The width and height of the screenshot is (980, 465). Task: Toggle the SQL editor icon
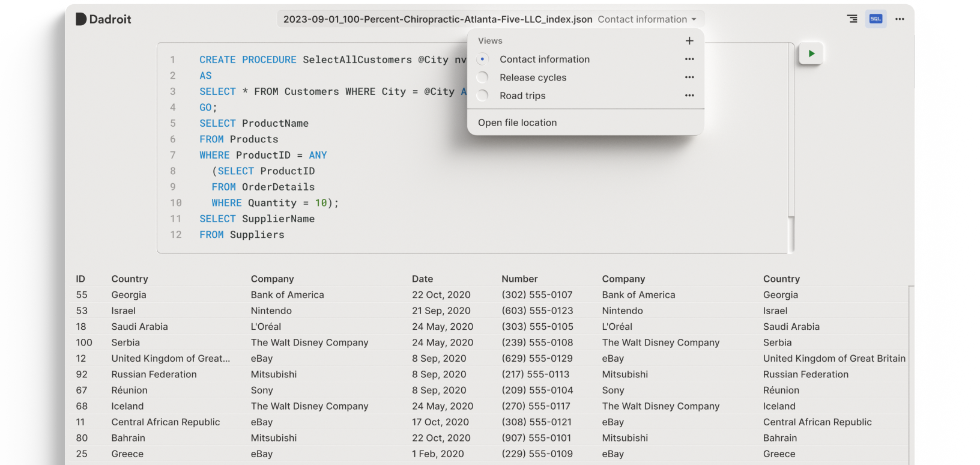pos(876,19)
